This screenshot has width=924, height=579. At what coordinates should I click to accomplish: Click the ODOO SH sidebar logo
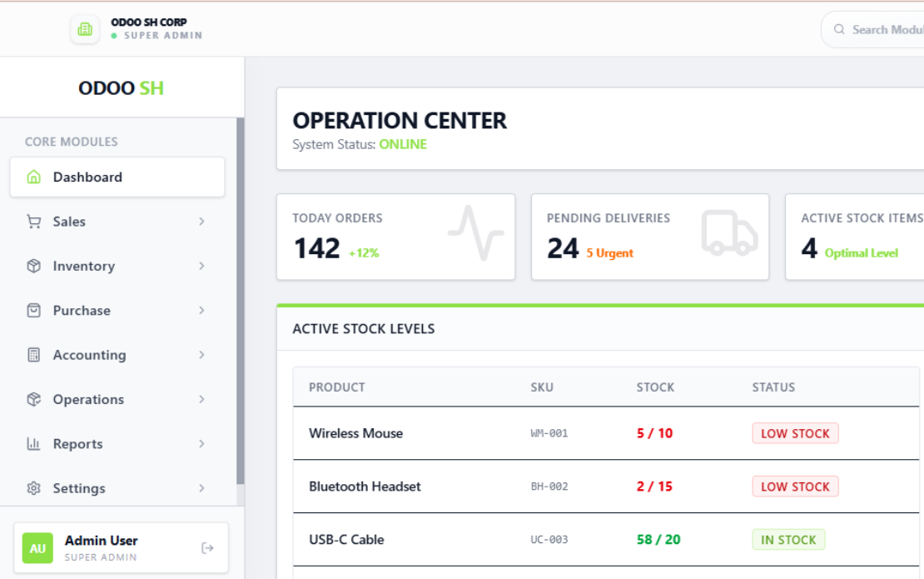coord(121,87)
